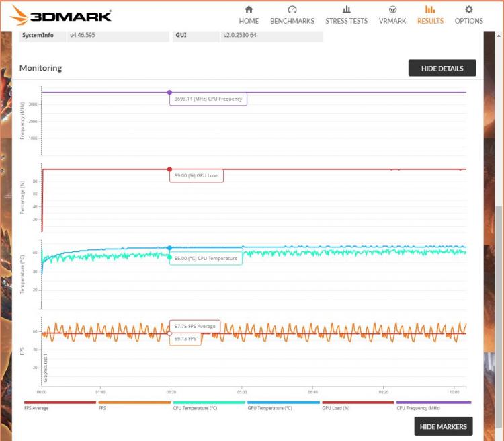
Task: Click the Results orange bar icon
Action: [430, 9]
